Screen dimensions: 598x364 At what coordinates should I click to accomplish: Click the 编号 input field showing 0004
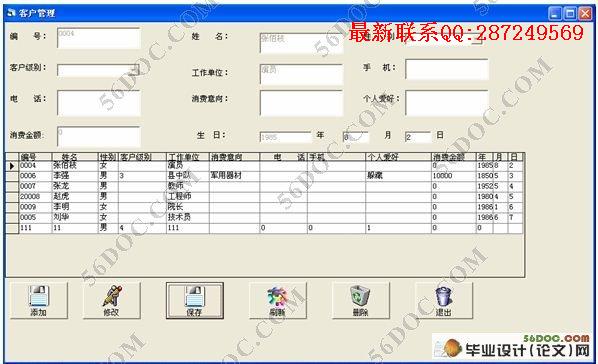[x=99, y=38]
